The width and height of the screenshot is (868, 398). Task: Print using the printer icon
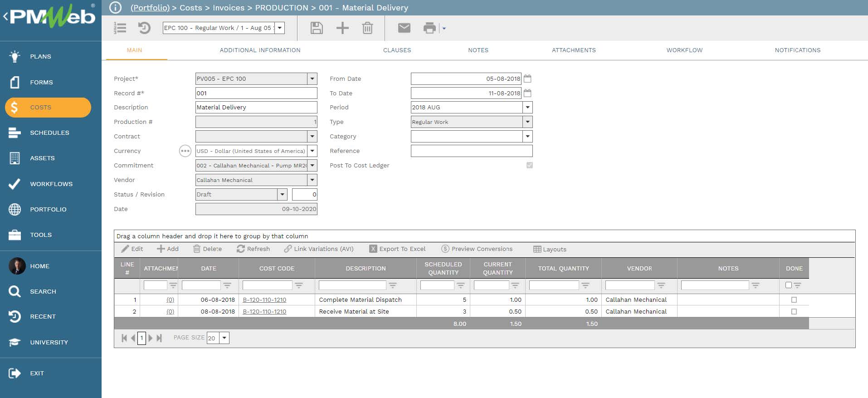pyautogui.click(x=429, y=28)
